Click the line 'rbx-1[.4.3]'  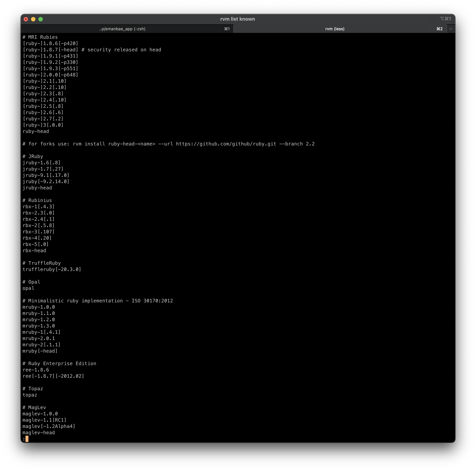click(x=39, y=207)
